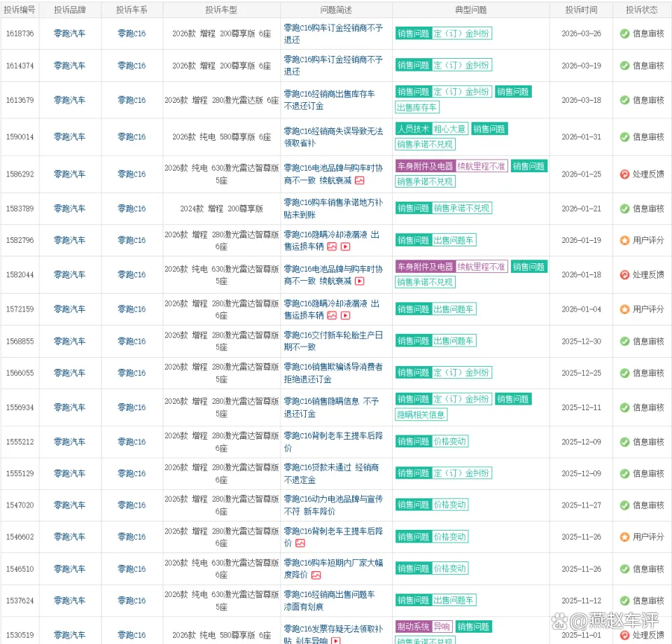This screenshot has height=644, width=672.
Task: Click red 处理反馈 status icon for 1586292
Action: pos(624,174)
